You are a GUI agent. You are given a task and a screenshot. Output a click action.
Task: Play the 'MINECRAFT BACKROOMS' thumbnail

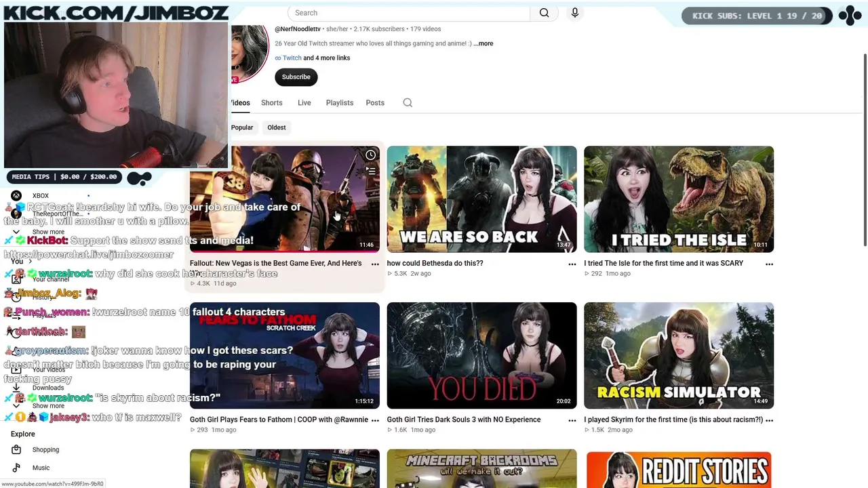[x=481, y=468]
